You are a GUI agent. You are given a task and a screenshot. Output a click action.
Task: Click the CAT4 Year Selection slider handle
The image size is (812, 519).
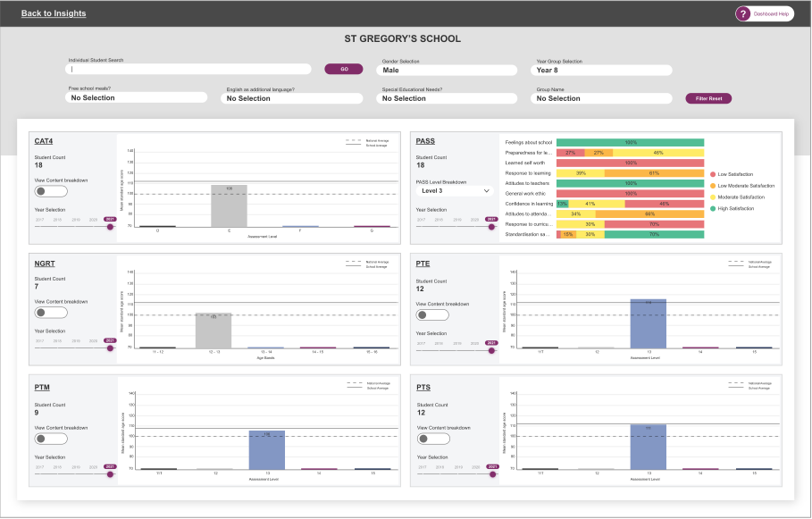click(x=110, y=227)
